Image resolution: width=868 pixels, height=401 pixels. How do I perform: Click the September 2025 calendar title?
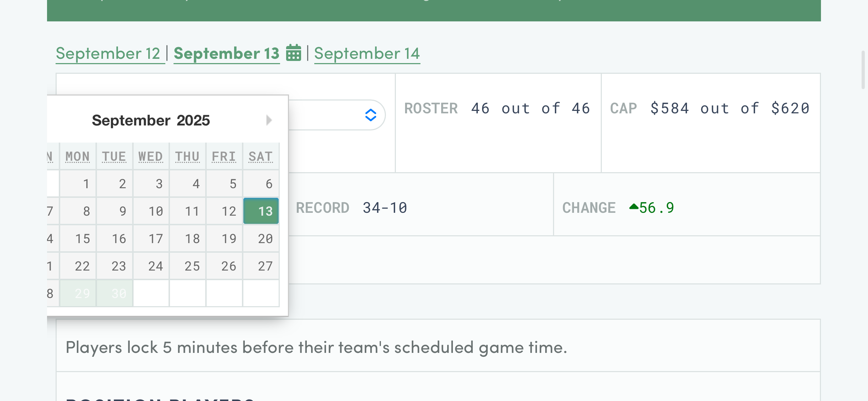coord(151,120)
